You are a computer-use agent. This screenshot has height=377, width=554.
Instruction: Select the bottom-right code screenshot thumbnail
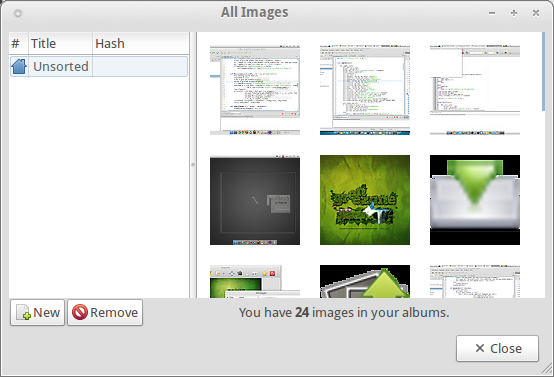click(475, 282)
